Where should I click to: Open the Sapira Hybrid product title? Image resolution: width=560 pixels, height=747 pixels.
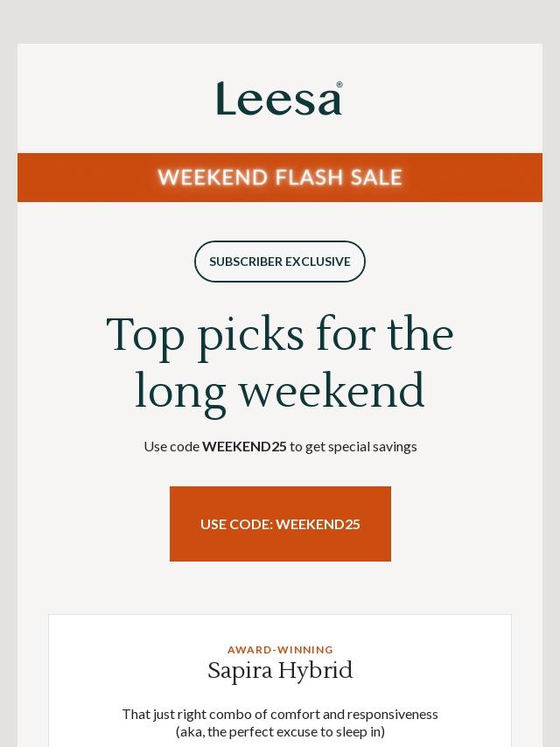[280, 671]
